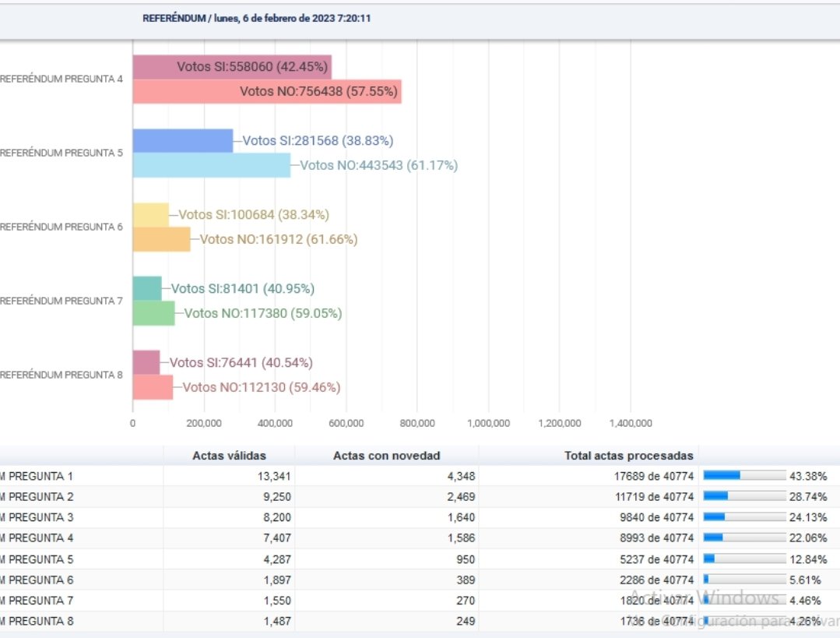The height and width of the screenshot is (638, 840).
Task: Click label 'Votos SI:76441 (40.54%)'
Action: [241, 362]
